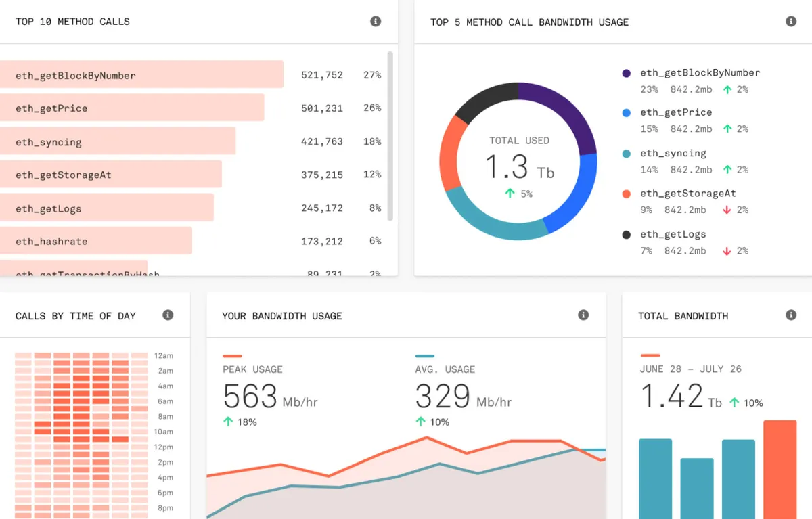Click the eth_getBlockByNumber bar in method calls
This screenshot has width=812, height=519.
click(141, 74)
